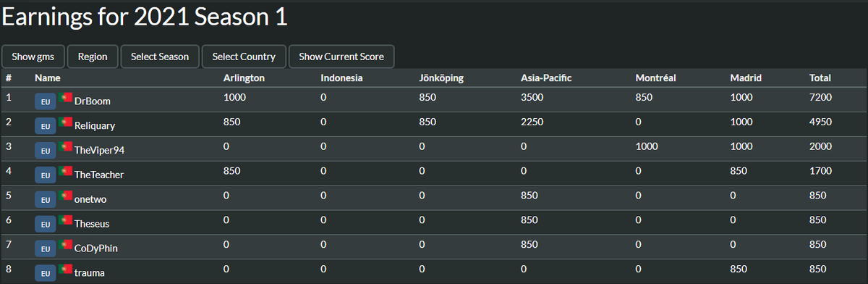868x284 pixels.
Task: Click the Jönköping column header
Action: [441, 78]
